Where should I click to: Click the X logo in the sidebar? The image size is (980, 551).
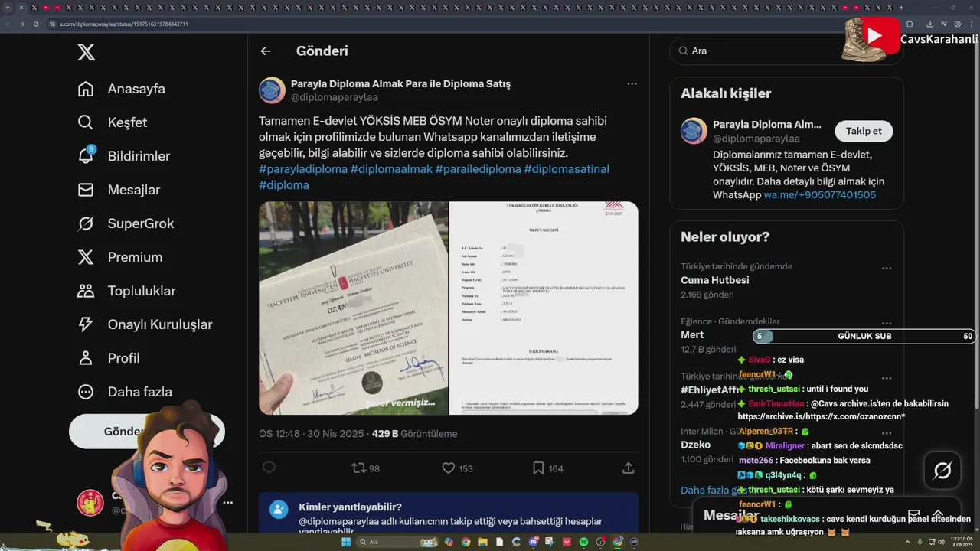(86, 52)
